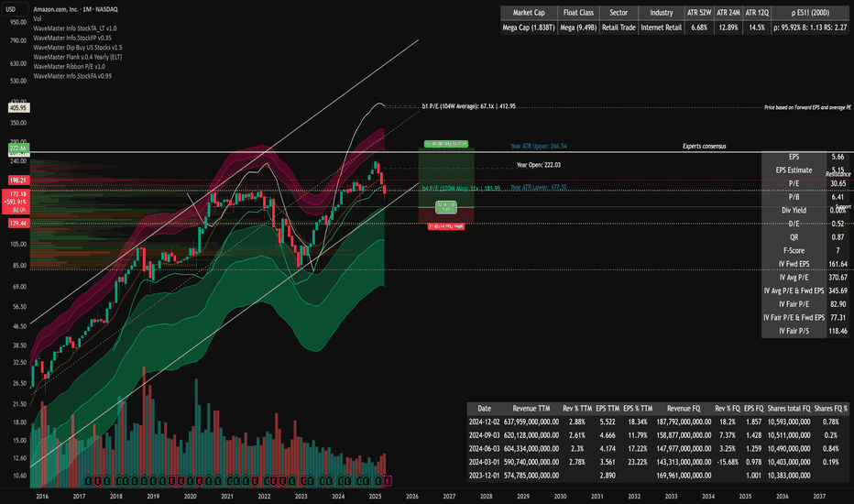This screenshot has width=854, height=504.
Task: Click the 2024-12-02 date cell
Action: (x=484, y=422)
